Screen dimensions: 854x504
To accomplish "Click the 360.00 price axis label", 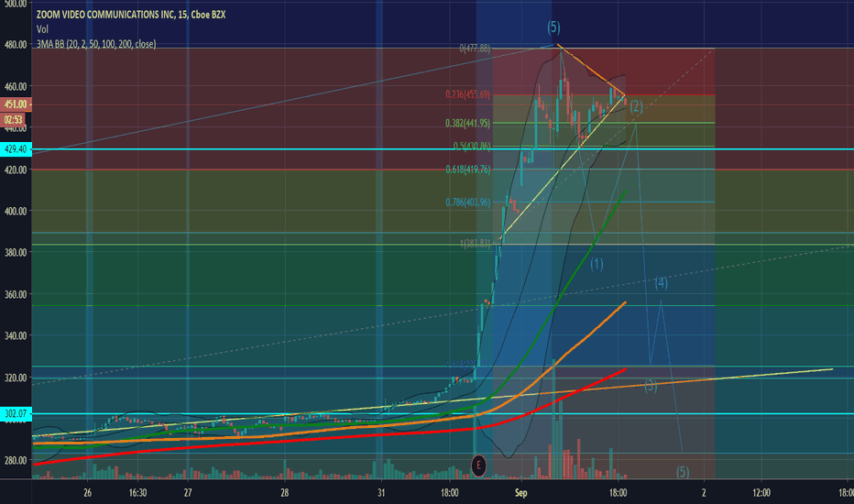I will [x=16, y=294].
